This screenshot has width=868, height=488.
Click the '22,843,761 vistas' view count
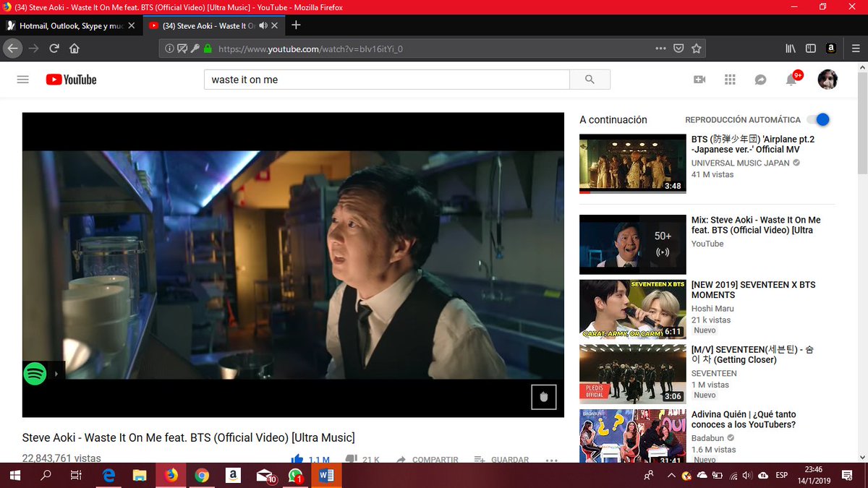click(61, 458)
